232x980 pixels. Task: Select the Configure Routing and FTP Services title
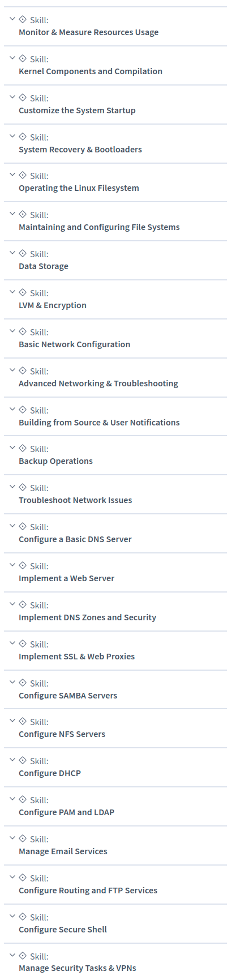coord(88,890)
